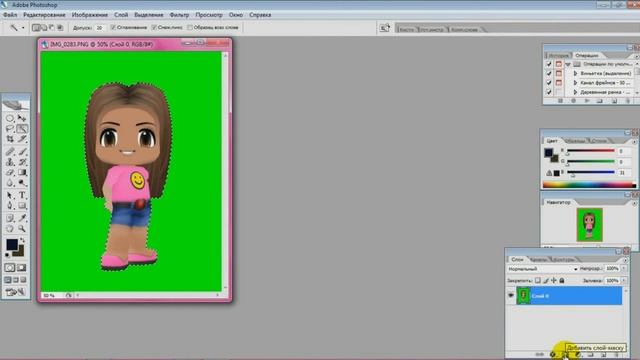Image resolution: width=640 pixels, height=360 pixels.
Task: Select the Blur tool
Action: point(10,182)
